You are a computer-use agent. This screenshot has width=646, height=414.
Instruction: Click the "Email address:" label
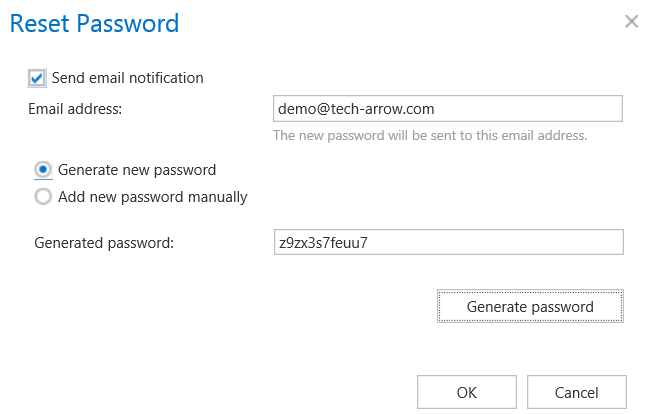(x=75, y=108)
